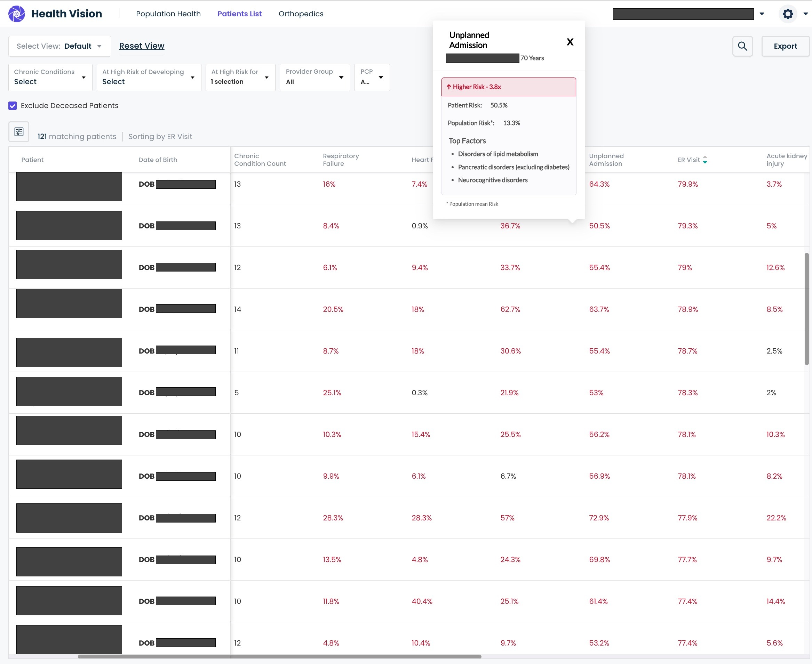Click the 20.5% respiratory failure value
Viewport: 812px width, 664px height.
[x=333, y=309]
